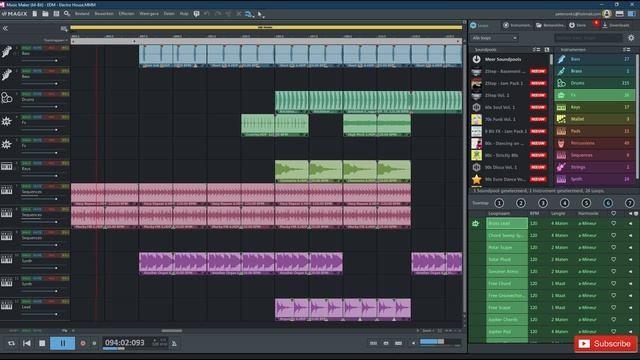Select the Jupiter Chords loop row

coord(553,320)
